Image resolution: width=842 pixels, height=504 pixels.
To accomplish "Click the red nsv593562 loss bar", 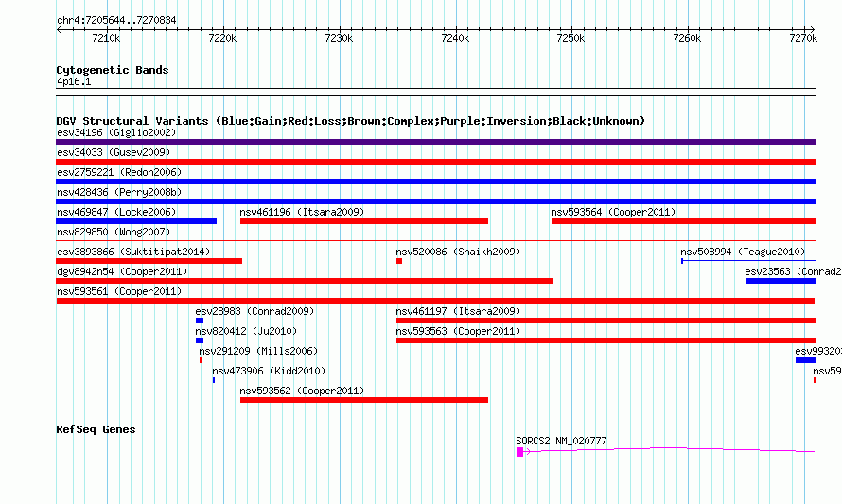I will pyautogui.click(x=364, y=400).
